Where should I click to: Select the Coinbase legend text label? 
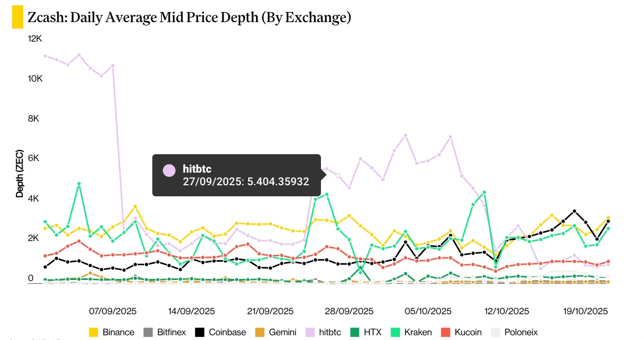(227, 332)
